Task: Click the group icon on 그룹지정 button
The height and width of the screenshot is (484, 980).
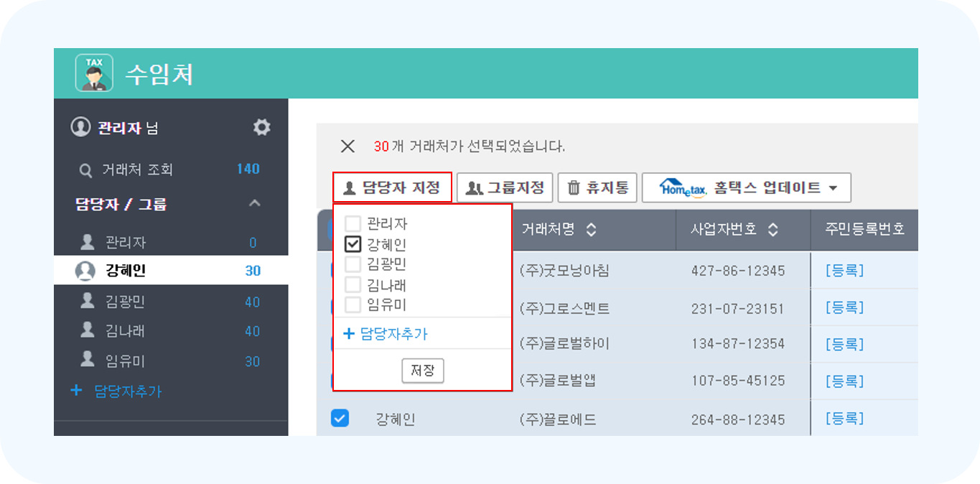Action: pos(474,188)
